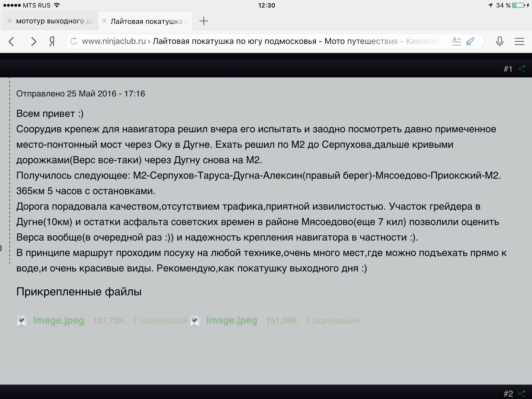Tap the address bar URL field
Image resolution: width=532 pixels, height=399 pixels.
(x=234, y=41)
